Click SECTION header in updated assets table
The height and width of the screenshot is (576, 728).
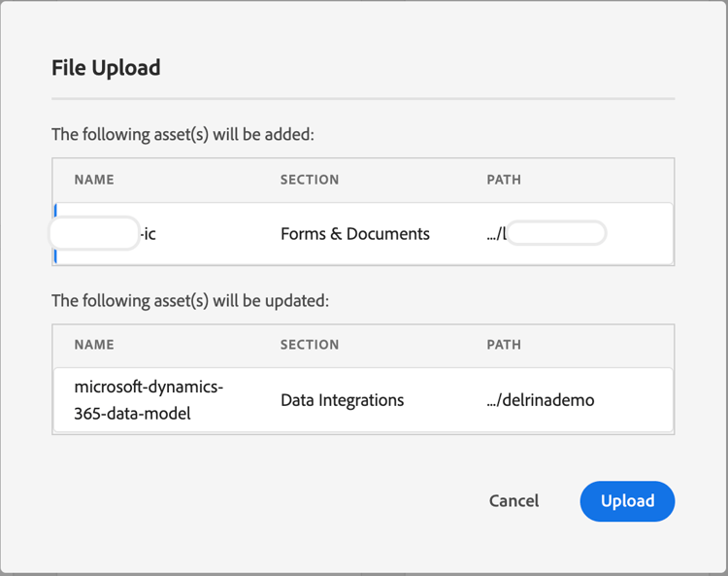310,345
